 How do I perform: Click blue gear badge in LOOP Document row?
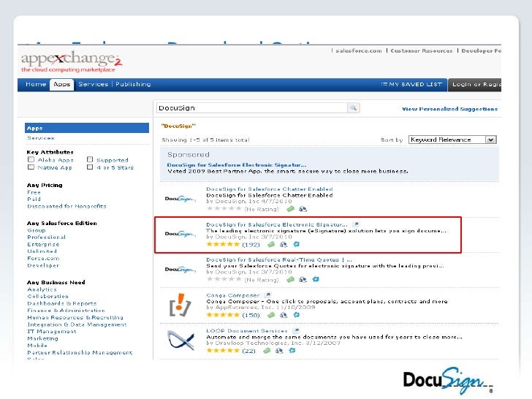coord(292,351)
